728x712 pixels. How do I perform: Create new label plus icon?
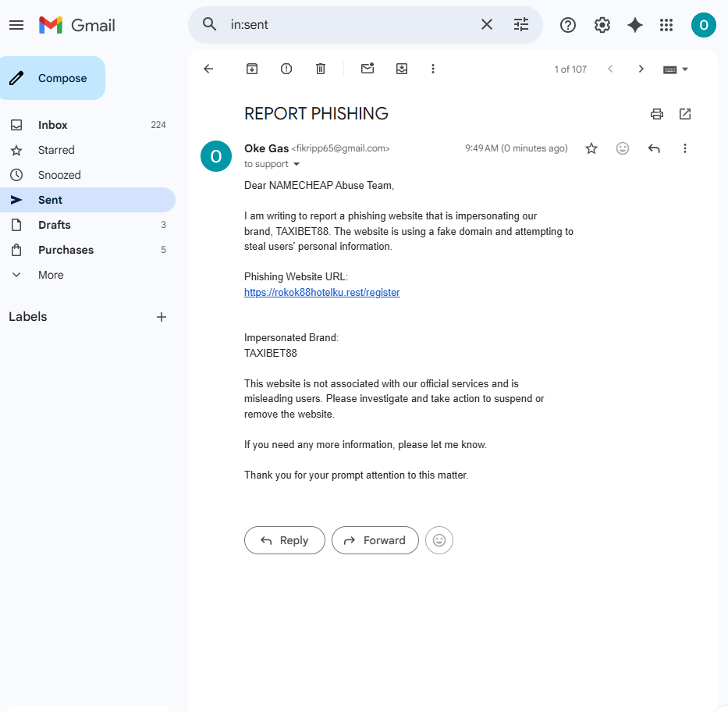point(161,317)
